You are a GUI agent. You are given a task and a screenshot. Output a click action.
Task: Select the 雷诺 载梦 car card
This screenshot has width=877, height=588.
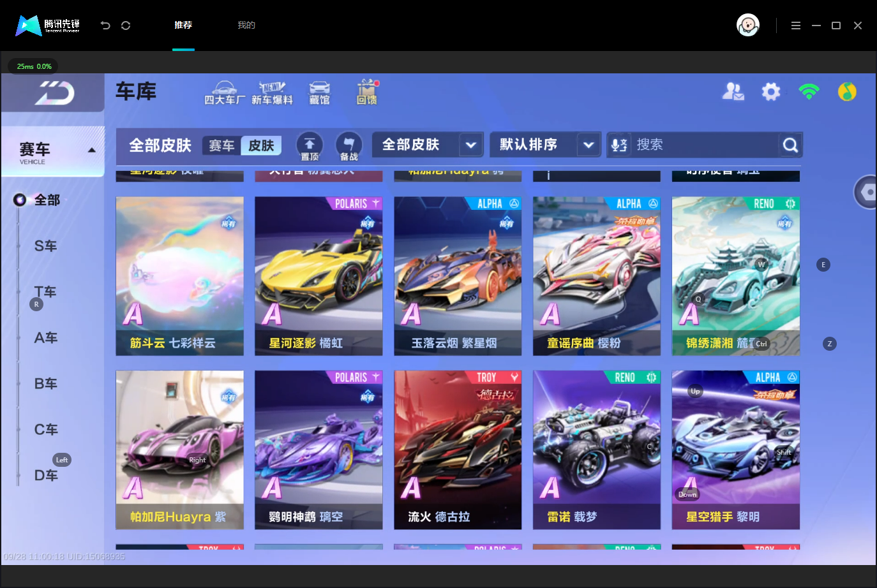click(597, 450)
